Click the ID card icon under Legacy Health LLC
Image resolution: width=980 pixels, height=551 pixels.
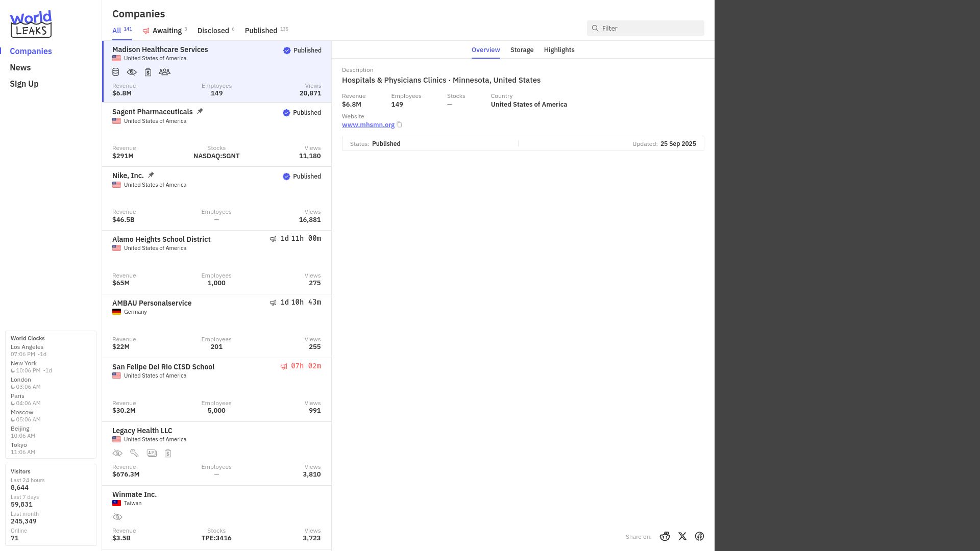tap(152, 453)
